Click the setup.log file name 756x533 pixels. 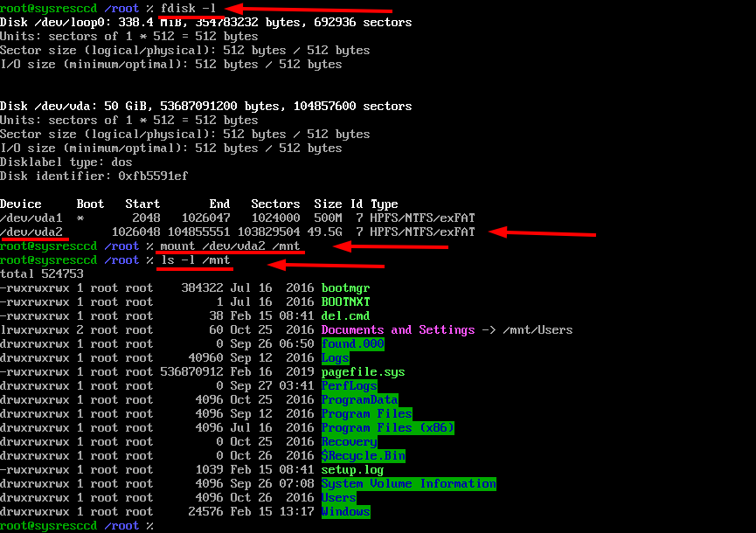[x=353, y=469]
